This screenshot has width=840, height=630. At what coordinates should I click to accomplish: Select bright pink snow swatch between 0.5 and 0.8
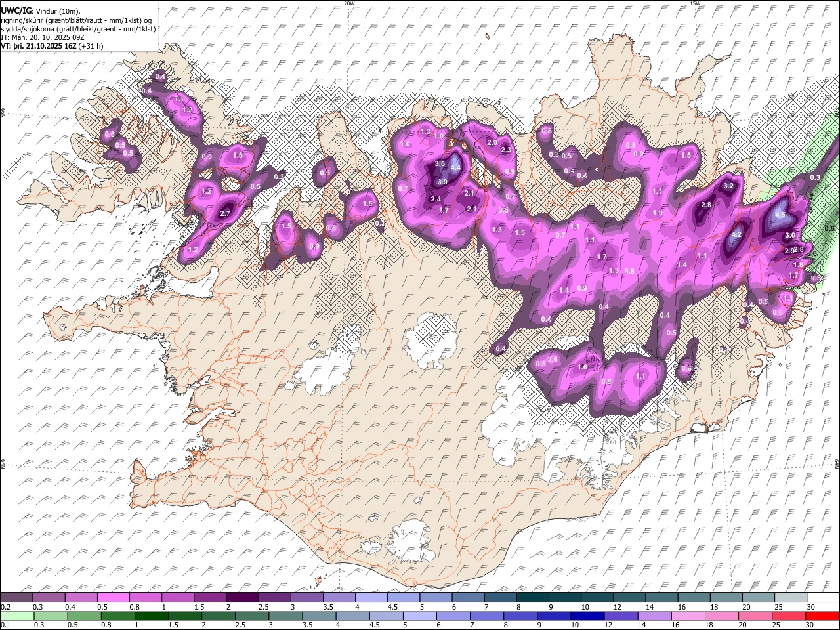click(x=113, y=597)
